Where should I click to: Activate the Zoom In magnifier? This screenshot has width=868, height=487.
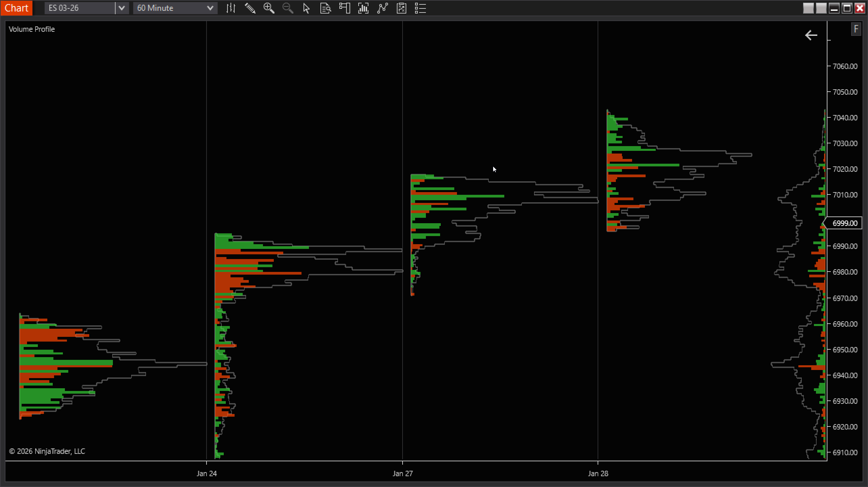click(269, 8)
